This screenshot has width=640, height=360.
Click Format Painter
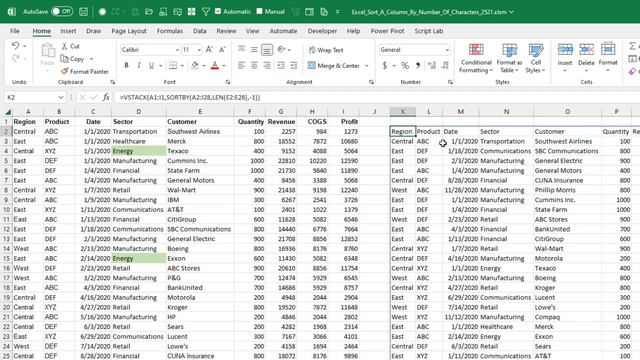(x=84, y=71)
